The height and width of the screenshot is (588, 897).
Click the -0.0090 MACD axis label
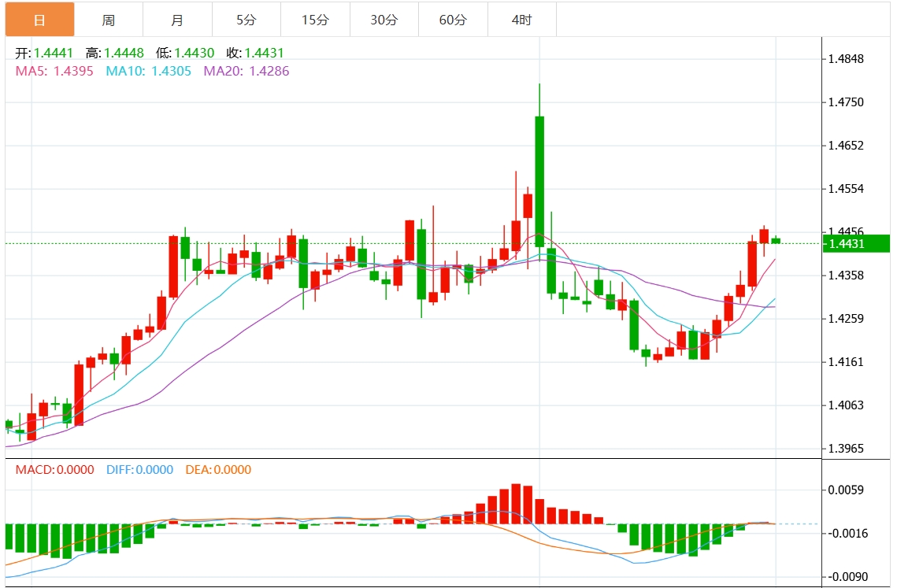[x=847, y=576]
